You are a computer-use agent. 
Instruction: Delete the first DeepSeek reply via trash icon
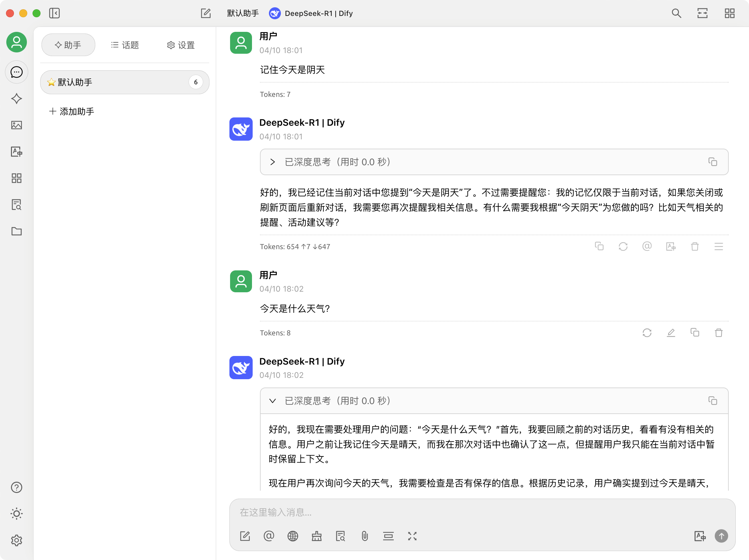pos(695,246)
